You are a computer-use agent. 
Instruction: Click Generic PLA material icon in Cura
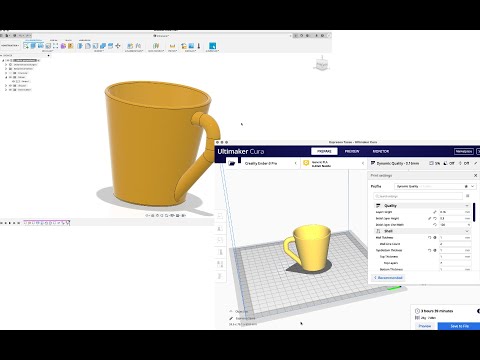pyautogui.click(x=306, y=163)
